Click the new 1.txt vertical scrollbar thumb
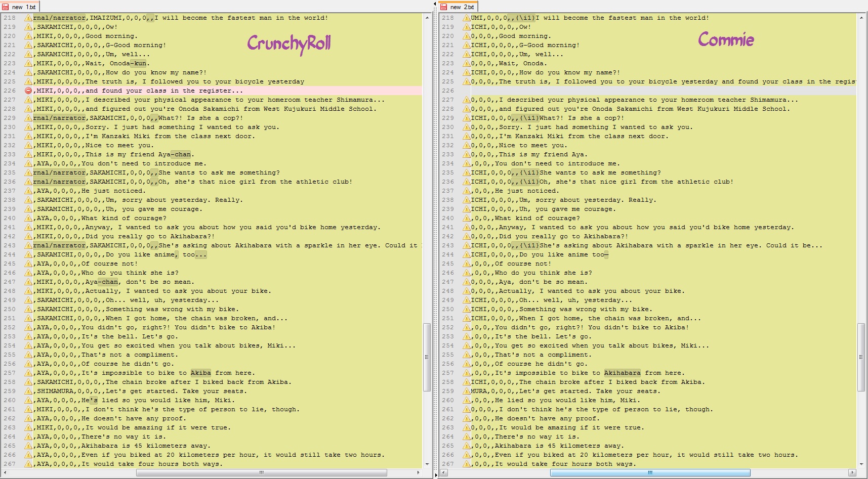Image resolution: width=868 pixels, height=479 pixels. pyautogui.click(x=427, y=357)
